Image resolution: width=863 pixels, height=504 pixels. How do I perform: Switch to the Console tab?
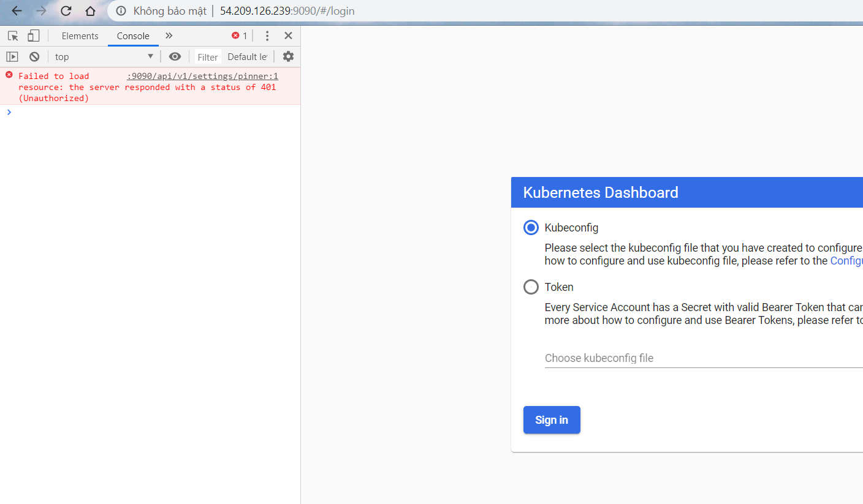[133, 36]
